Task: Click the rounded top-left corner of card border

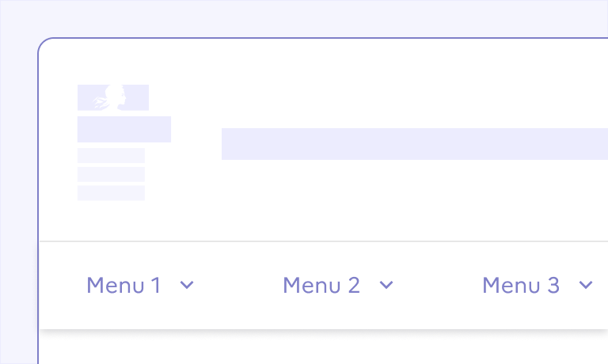Action: tap(43, 43)
